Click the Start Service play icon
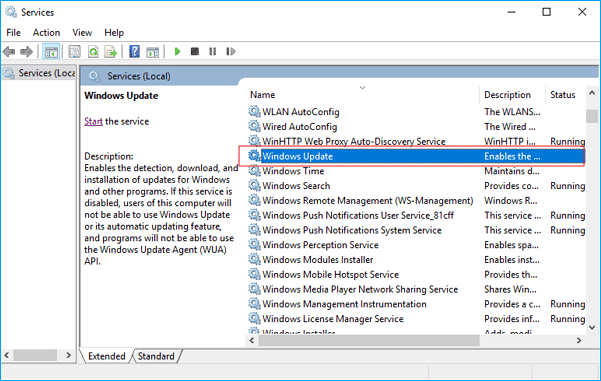Screen dimensions: 601x381 [177, 51]
